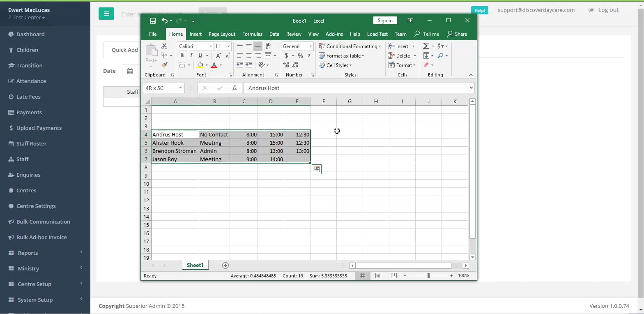Viewport: 644px width, 314px height.
Task: Cut the selection with the scissors icon
Action: pos(164,46)
